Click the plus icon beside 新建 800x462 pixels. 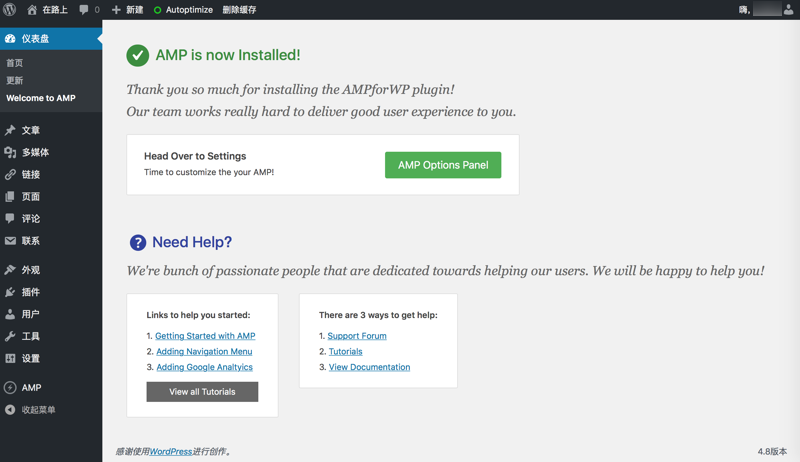pos(116,10)
